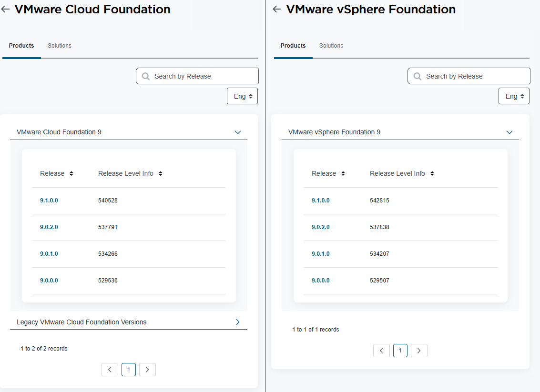Image resolution: width=540 pixels, height=392 pixels.
Task: Sort vSphere Foundation table by Release Level Info
Action: click(x=432, y=173)
